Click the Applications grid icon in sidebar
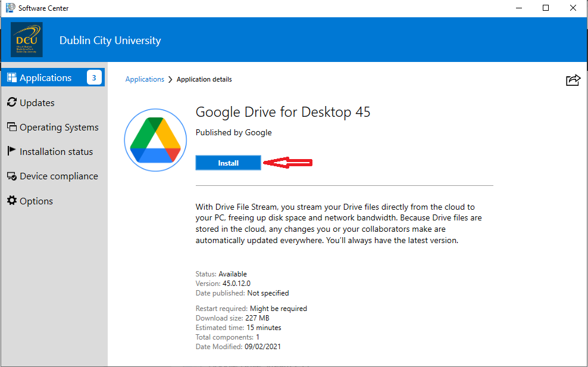Image resolution: width=588 pixels, height=367 pixels. click(x=12, y=77)
